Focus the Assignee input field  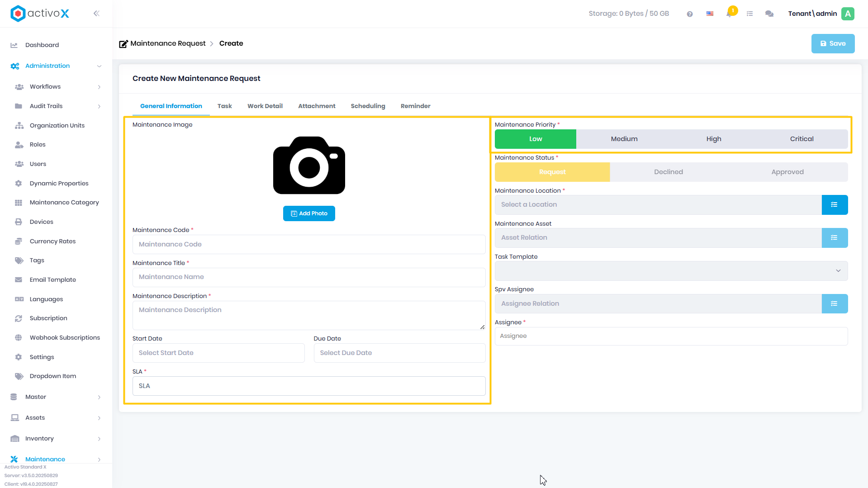671,336
